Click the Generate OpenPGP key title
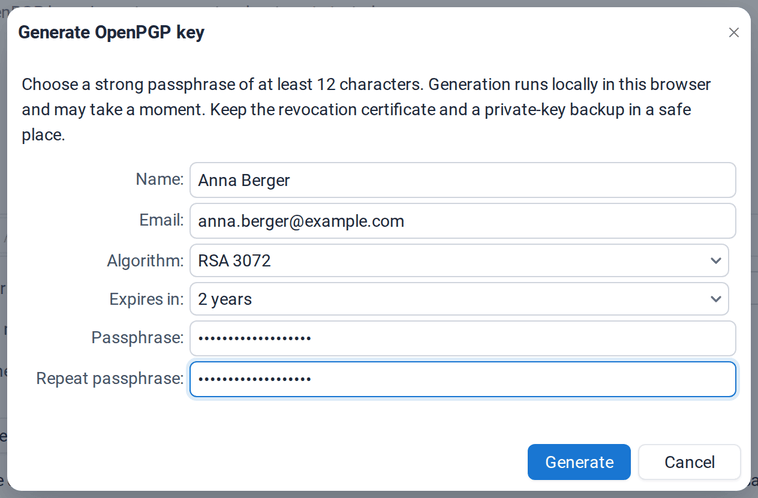Screen dimensions: 758x498 111,32
